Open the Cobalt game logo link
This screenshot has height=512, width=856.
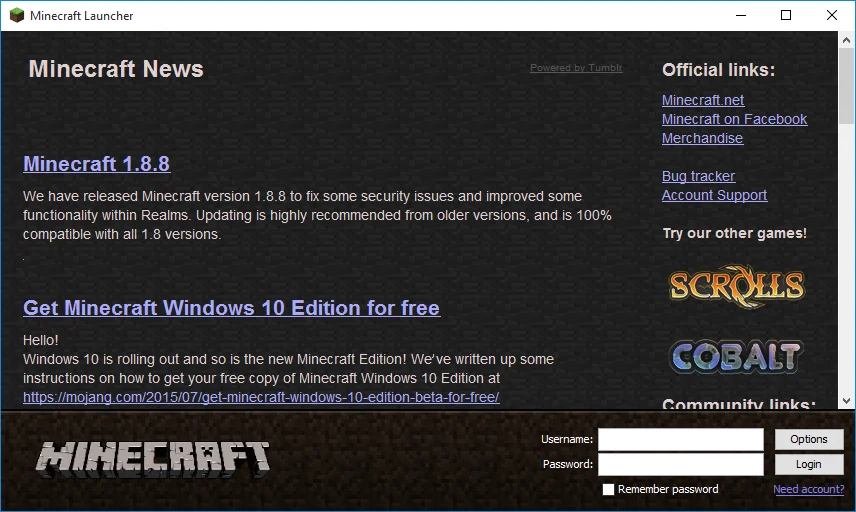[x=736, y=358]
